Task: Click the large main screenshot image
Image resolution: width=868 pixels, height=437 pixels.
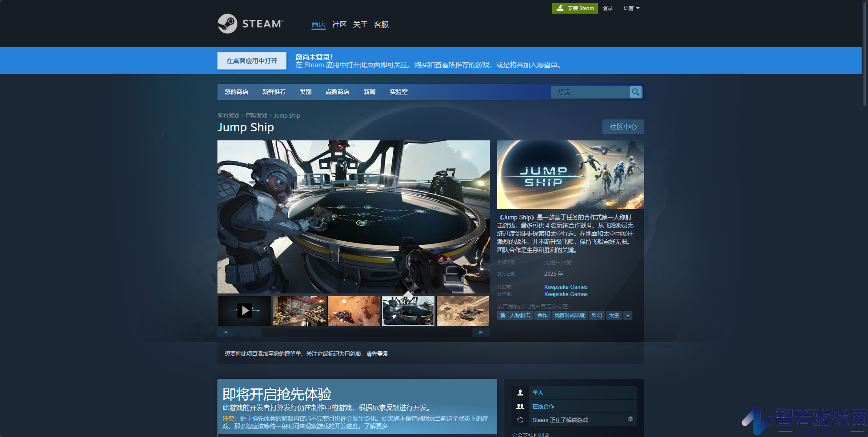Action: click(x=354, y=217)
